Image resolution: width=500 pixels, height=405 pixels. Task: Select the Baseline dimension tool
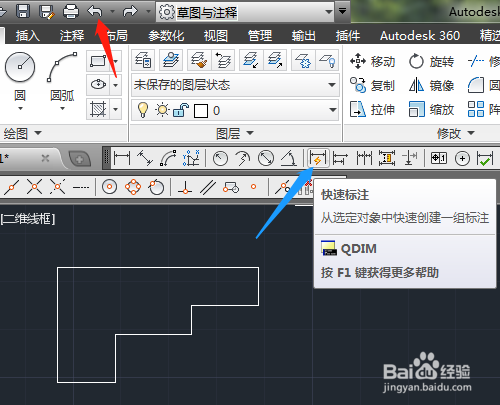340,158
